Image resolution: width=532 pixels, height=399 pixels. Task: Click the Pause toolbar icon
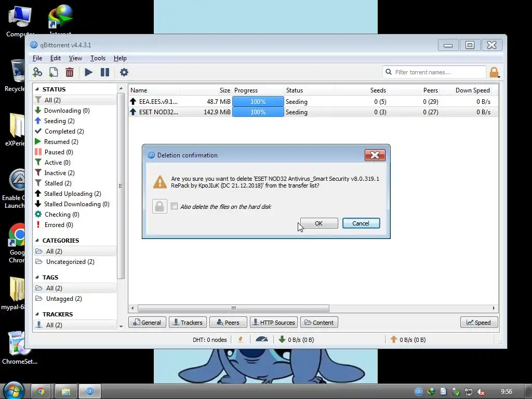click(x=105, y=72)
